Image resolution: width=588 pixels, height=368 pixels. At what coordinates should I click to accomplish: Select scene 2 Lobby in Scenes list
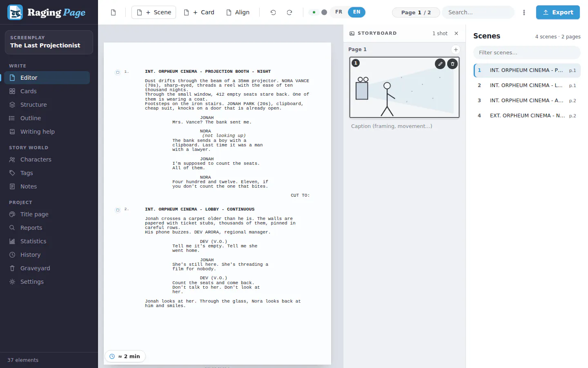tap(527, 85)
